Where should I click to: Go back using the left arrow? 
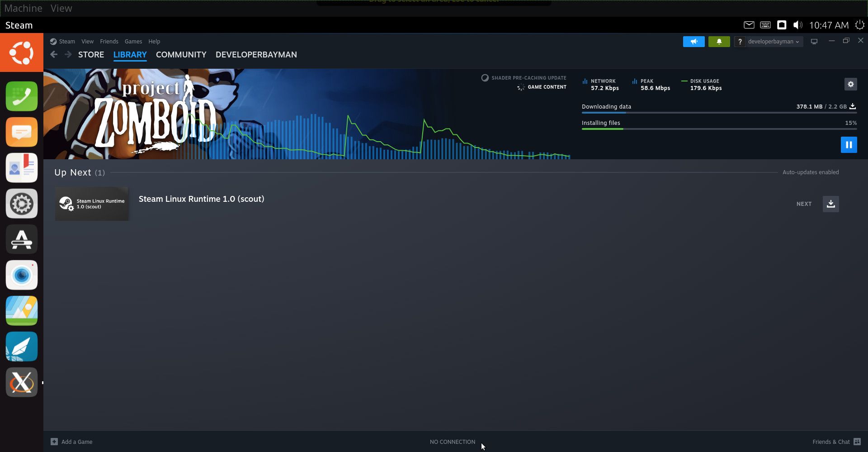click(x=54, y=55)
